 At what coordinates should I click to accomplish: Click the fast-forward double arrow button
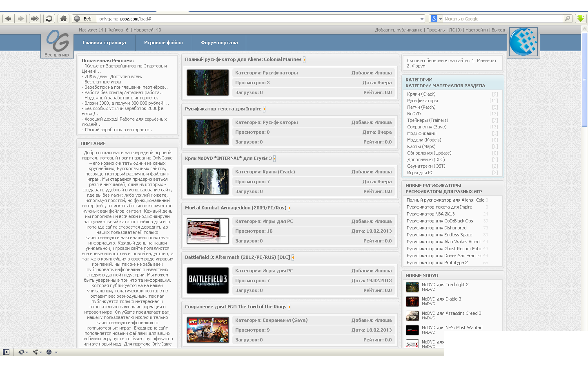[x=35, y=18]
